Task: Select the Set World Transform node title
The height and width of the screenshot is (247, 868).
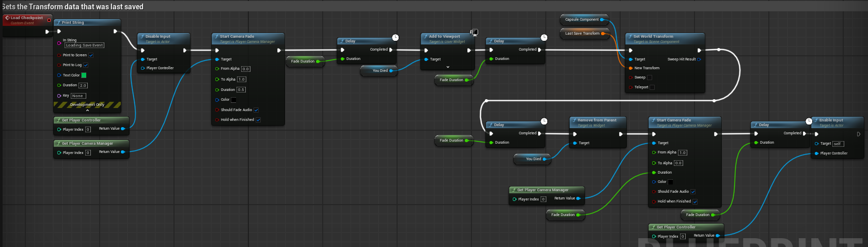Action: [x=653, y=37]
